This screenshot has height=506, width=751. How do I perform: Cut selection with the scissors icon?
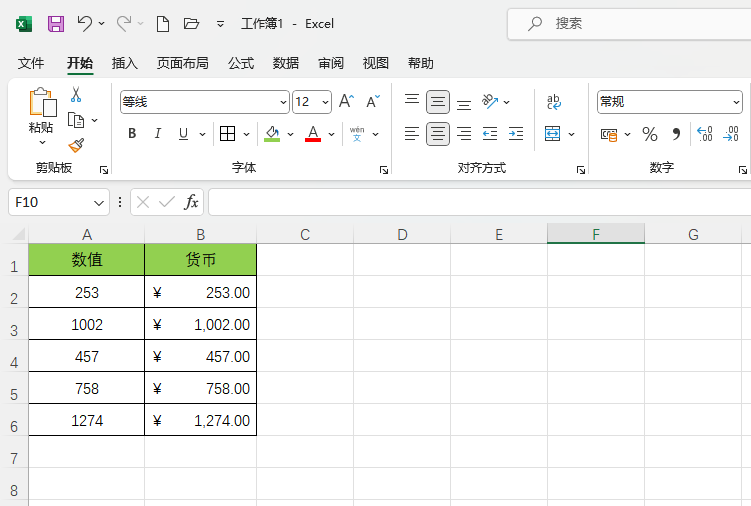pyautogui.click(x=76, y=94)
